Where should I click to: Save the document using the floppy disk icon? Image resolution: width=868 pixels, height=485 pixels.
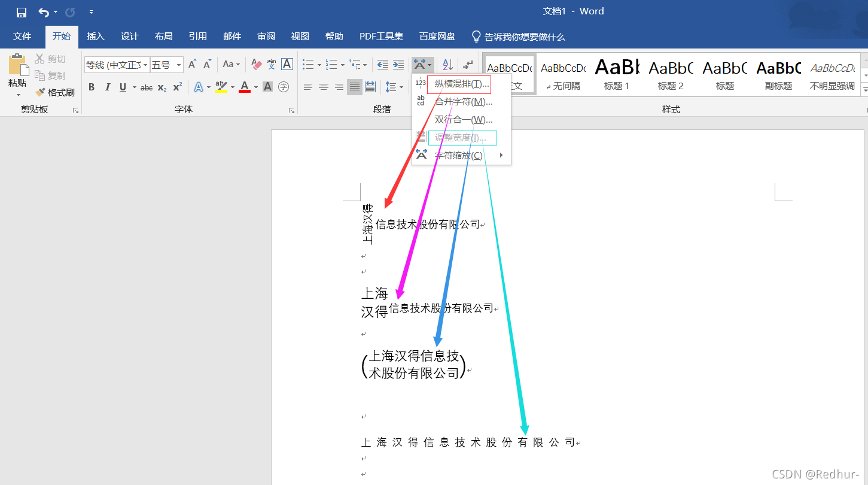[x=22, y=12]
